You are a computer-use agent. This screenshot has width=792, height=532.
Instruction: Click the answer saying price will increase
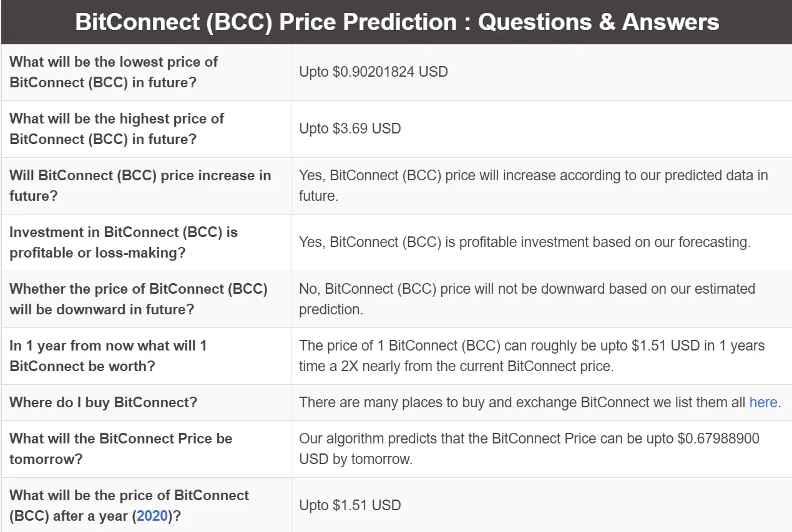pyautogui.click(x=533, y=185)
